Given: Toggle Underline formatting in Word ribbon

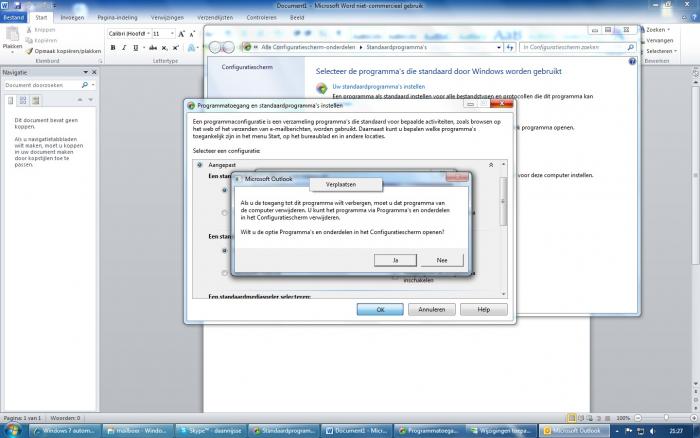Looking at the screenshot, I should point(135,47).
